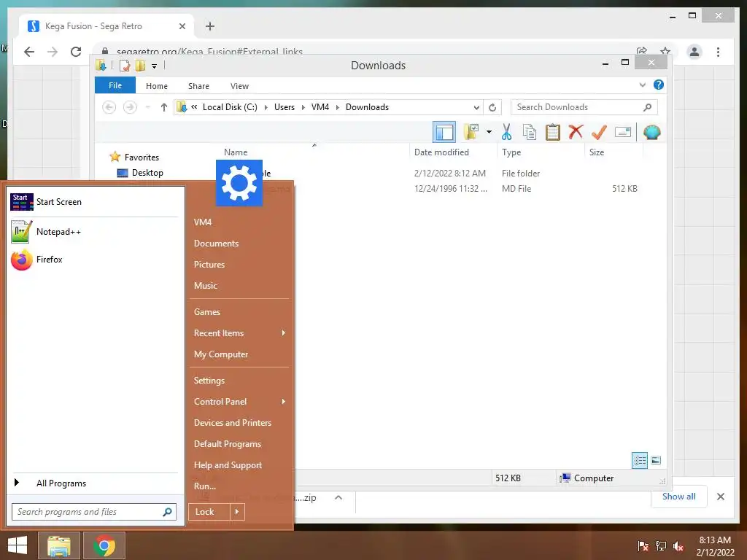Viewport: 747px width, 560px height.
Task: Open the Explorer Help question mark
Action: (x=659, y=85)
